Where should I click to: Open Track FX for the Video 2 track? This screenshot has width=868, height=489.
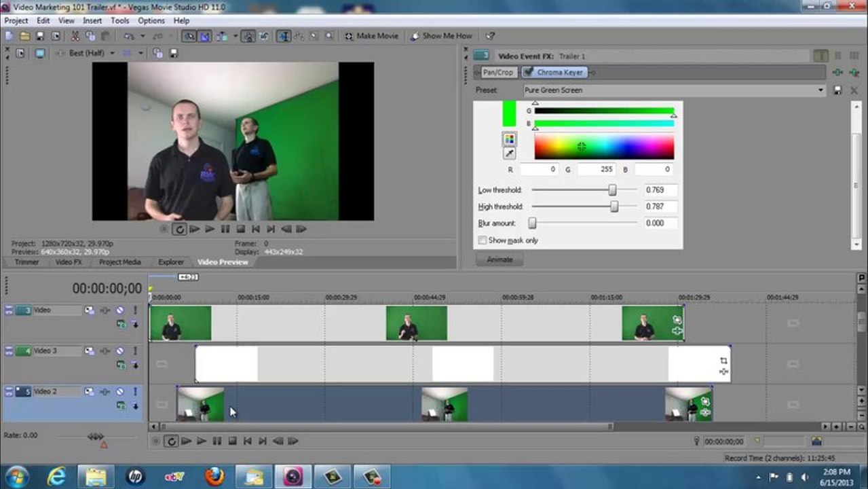105,392
